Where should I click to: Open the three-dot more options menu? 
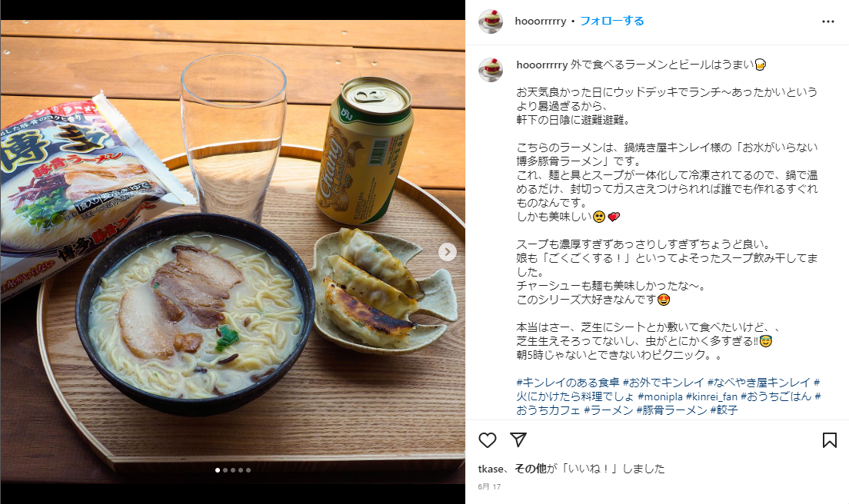tap(828, 22)
